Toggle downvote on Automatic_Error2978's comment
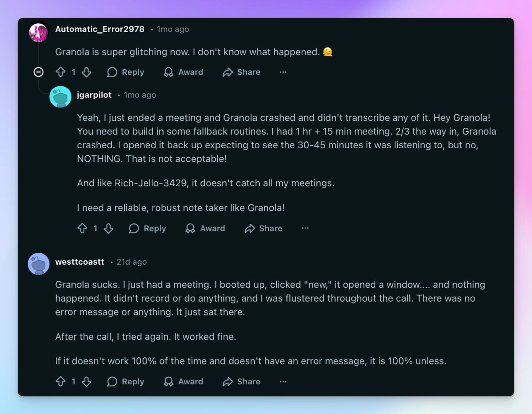 (86, 72)
